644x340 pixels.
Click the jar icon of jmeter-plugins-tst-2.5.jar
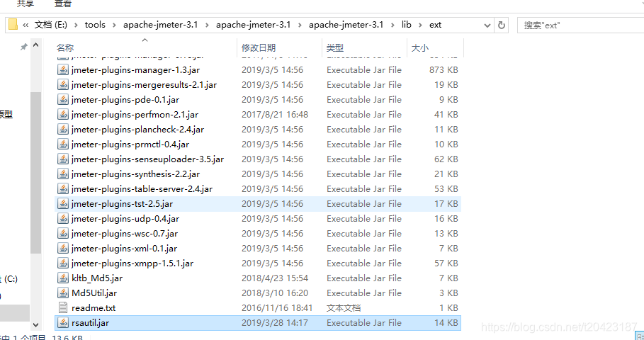coord(63,204)
